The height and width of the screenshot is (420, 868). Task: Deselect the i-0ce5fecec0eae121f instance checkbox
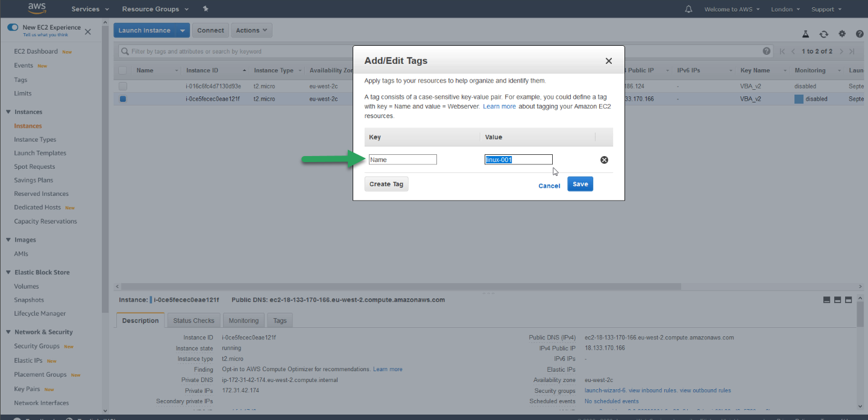click(123, 99)
